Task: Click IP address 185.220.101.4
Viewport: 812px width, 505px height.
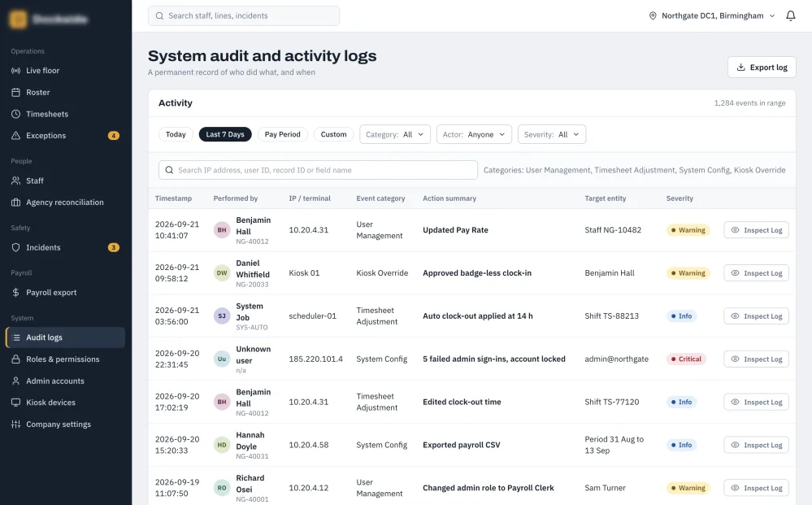Action: point(316,359)
